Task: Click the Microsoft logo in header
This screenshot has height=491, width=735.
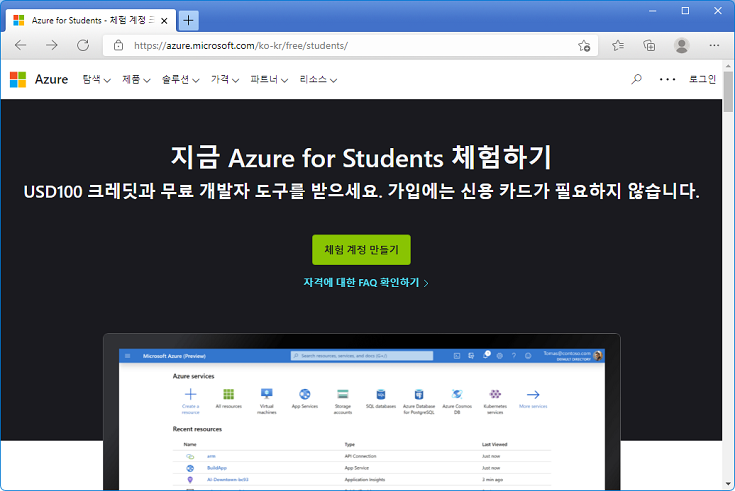Action: (x=18, y=79)
